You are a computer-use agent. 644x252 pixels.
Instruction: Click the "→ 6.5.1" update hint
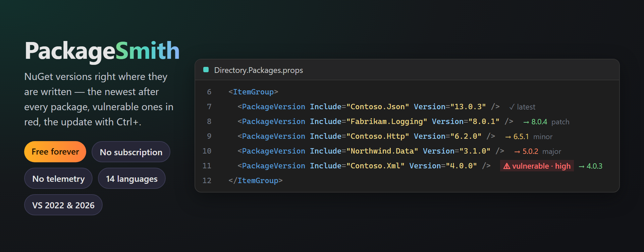pyautogui.click(x=517, y=136)
